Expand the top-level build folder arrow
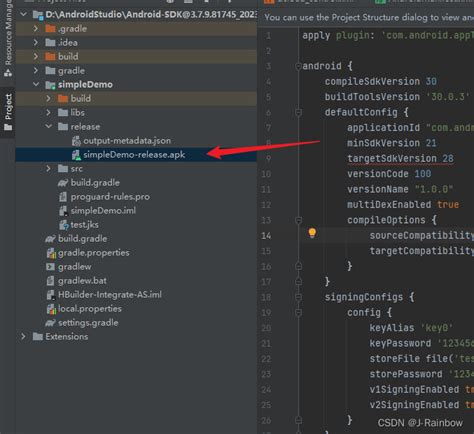 pyautogui.click(x=36, y=56)
